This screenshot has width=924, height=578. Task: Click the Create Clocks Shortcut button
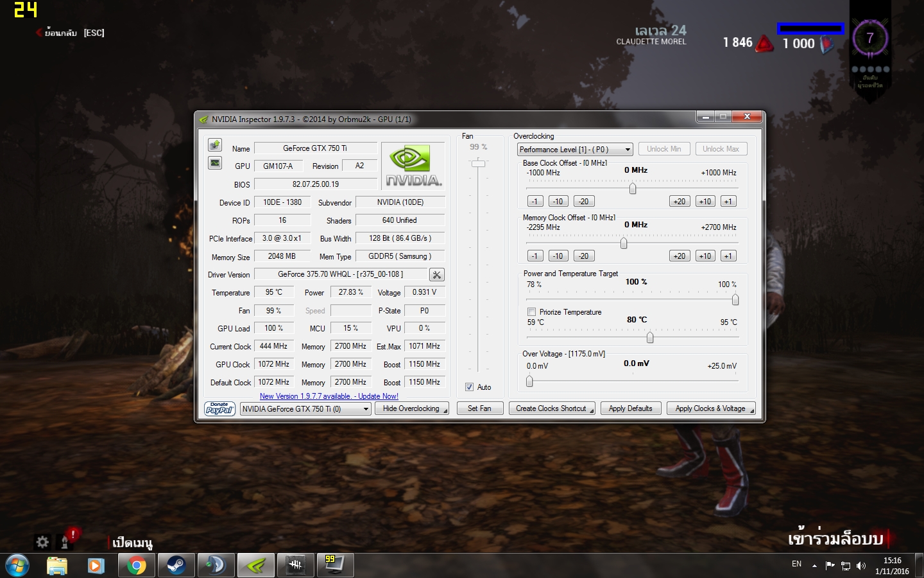point(552,408)
